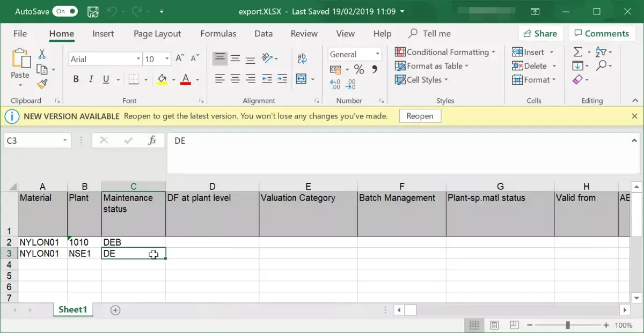Image resolution: width=644 pixels, height=333 pixels.
Task: Toggle Italic formatting
Action: coord(91,79)
